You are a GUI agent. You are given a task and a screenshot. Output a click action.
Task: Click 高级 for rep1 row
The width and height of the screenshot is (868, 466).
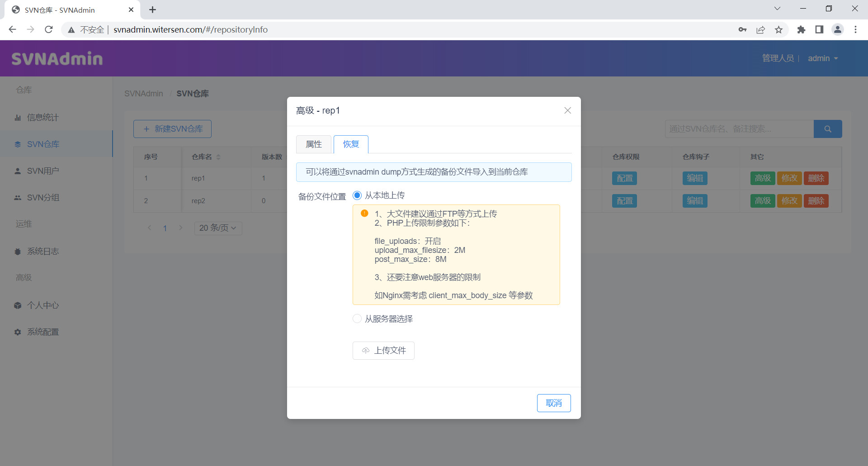763,178
